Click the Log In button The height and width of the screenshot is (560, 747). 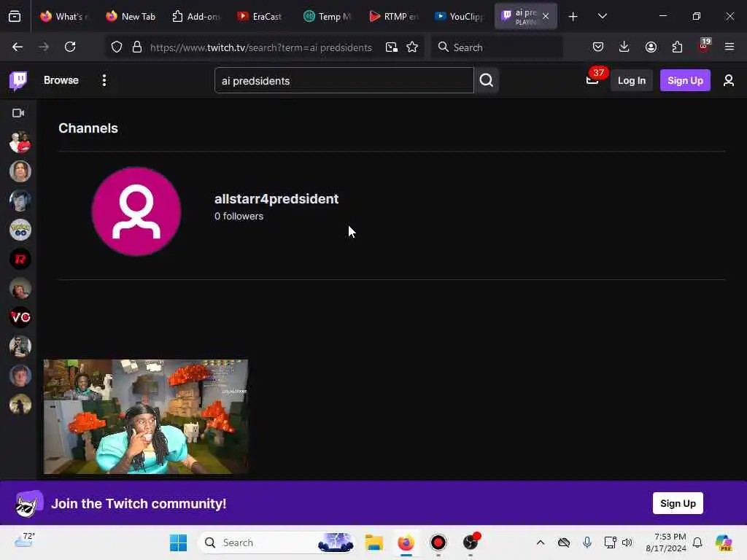pos(631,80)
